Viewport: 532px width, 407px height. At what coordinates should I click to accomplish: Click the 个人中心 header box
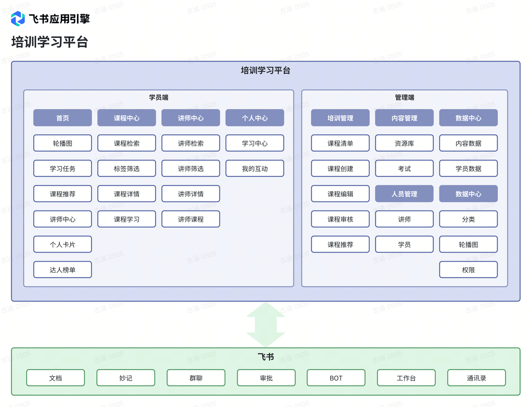click(255, 118)
